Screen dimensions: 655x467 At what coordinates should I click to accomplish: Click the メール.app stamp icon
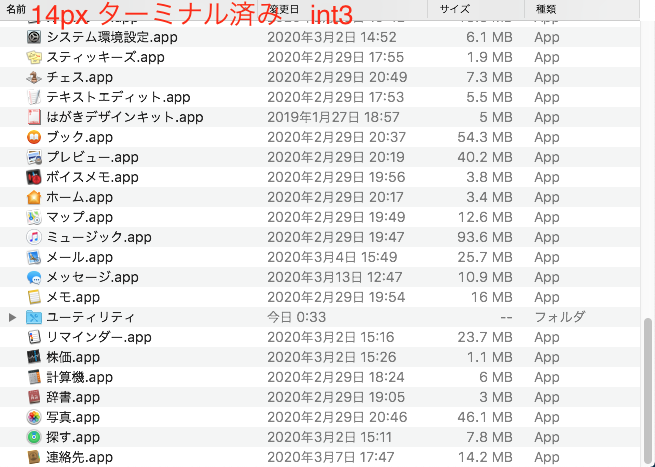(x=34, y=257)
